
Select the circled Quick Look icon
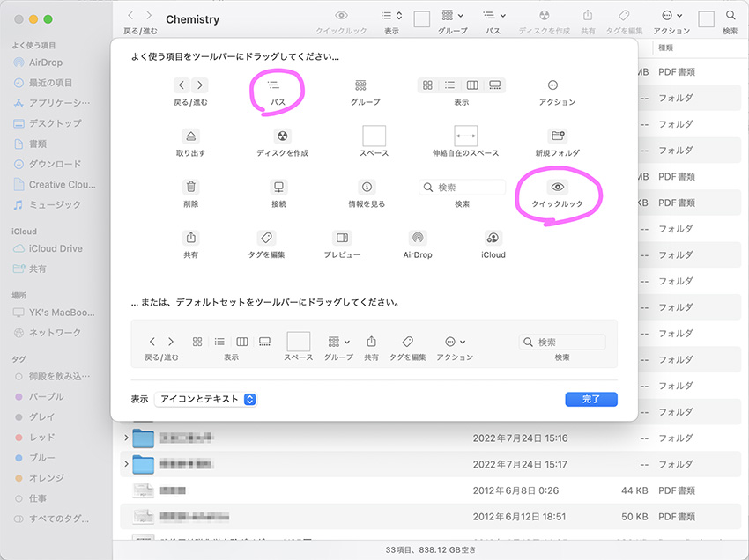[x=557, y=188]
